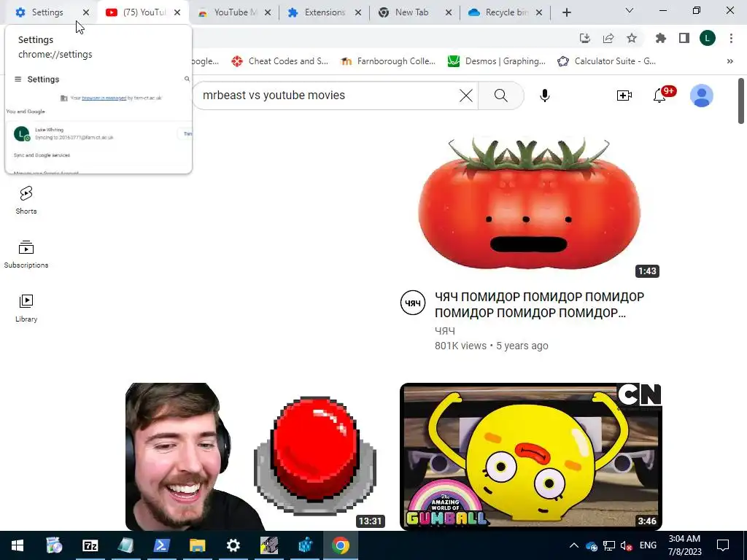Open ЧЯЧ channel name below the title
This screenshot has width=747, height=560.
(x=445, y=330)
